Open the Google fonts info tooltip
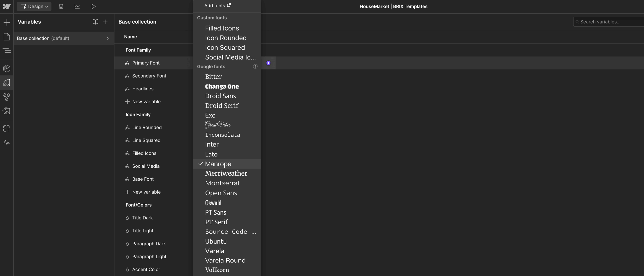644x276 pixels. pos(255,66)
